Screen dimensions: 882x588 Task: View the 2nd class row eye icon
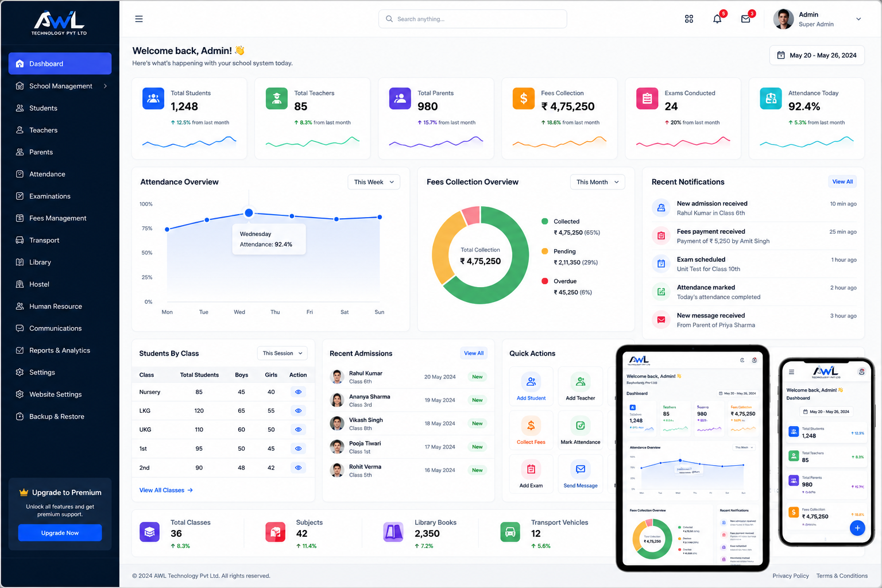click(x=298, y=468)
